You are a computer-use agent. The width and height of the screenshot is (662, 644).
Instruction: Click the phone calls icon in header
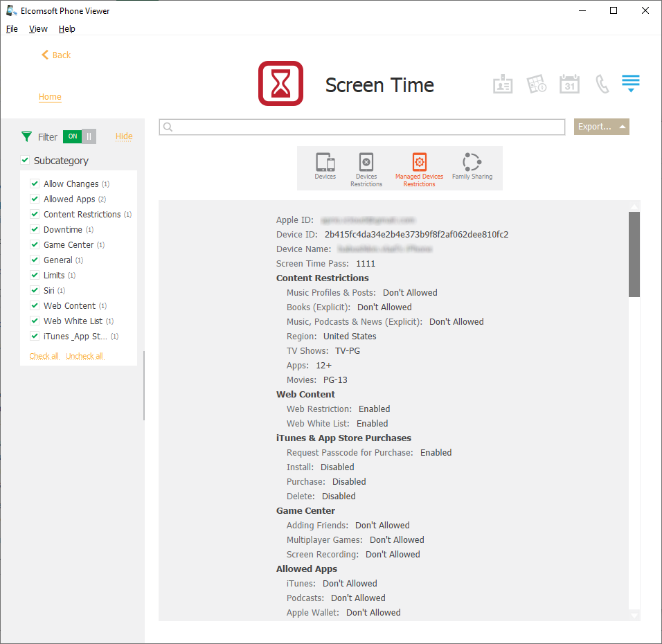click(x=602, y=84)
